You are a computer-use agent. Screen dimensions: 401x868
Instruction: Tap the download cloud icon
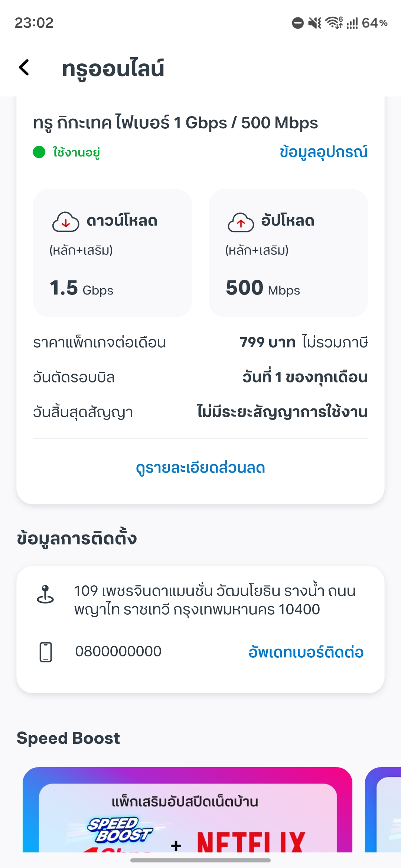click(66, 222)
